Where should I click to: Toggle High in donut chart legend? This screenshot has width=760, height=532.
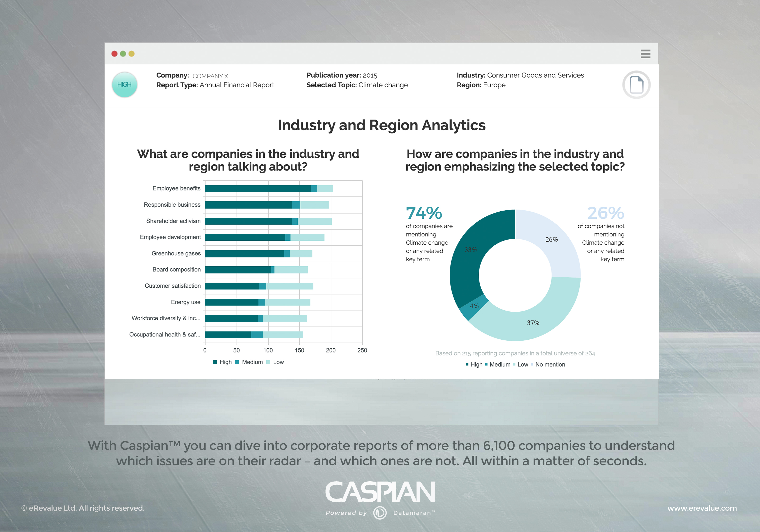click(474, 364)
